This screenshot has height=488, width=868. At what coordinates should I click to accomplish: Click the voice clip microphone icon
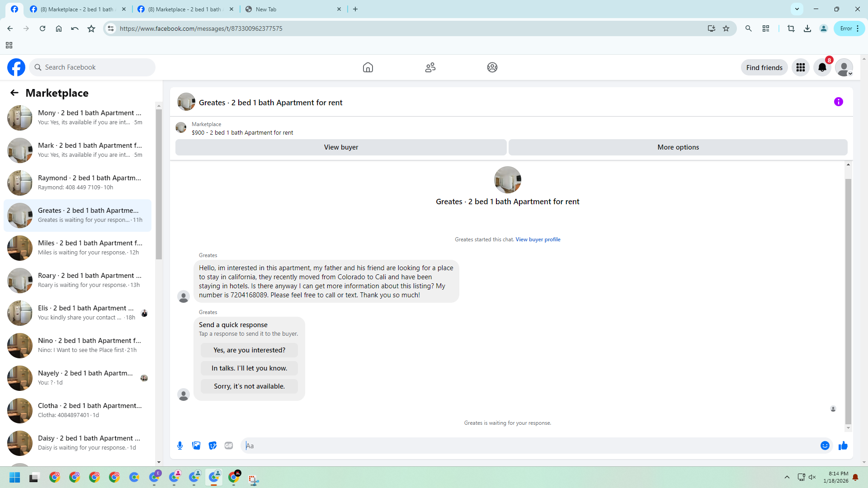[x=180, y=446]
